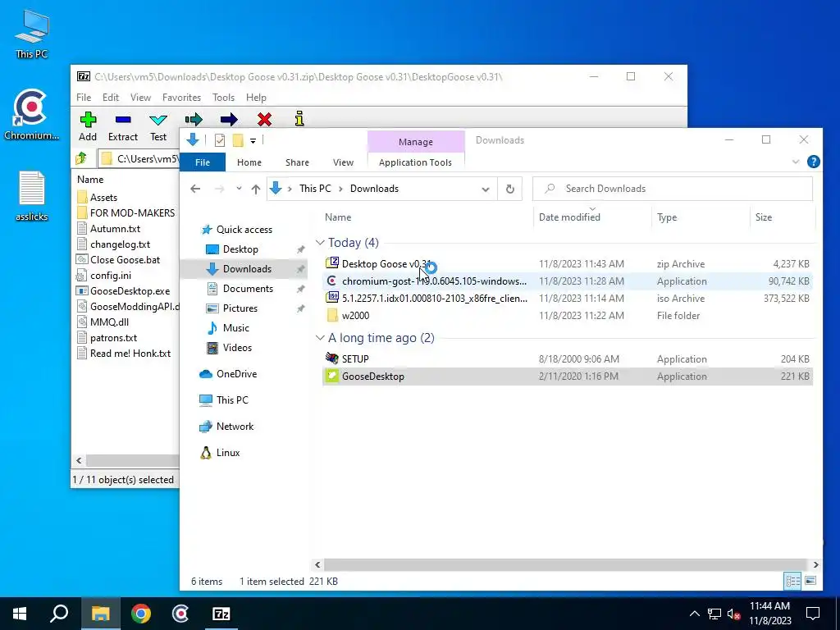Collapse the Today (4) group
840x630 pixels.
tap(321, 243)
